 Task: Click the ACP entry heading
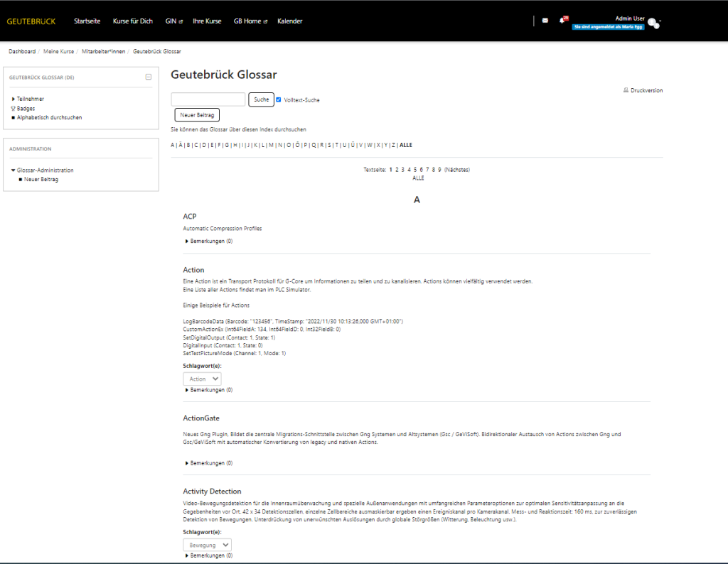coord(190,217)
